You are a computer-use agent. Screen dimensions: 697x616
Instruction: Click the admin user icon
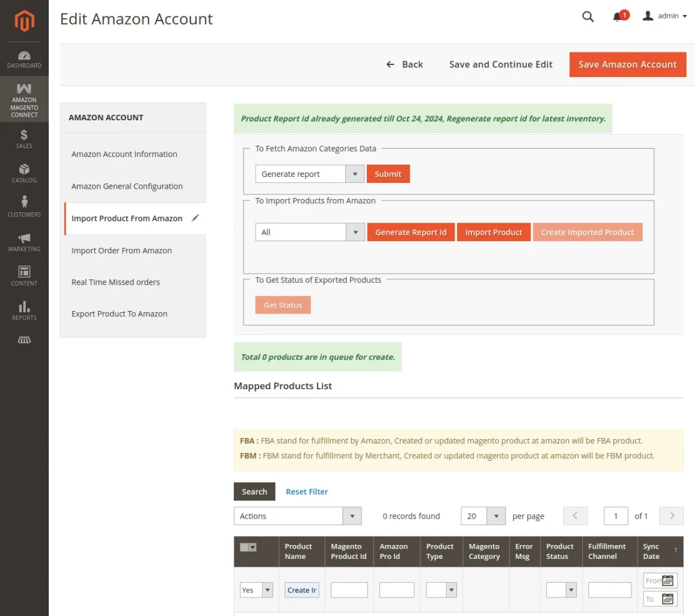click(x=648, y=16)
